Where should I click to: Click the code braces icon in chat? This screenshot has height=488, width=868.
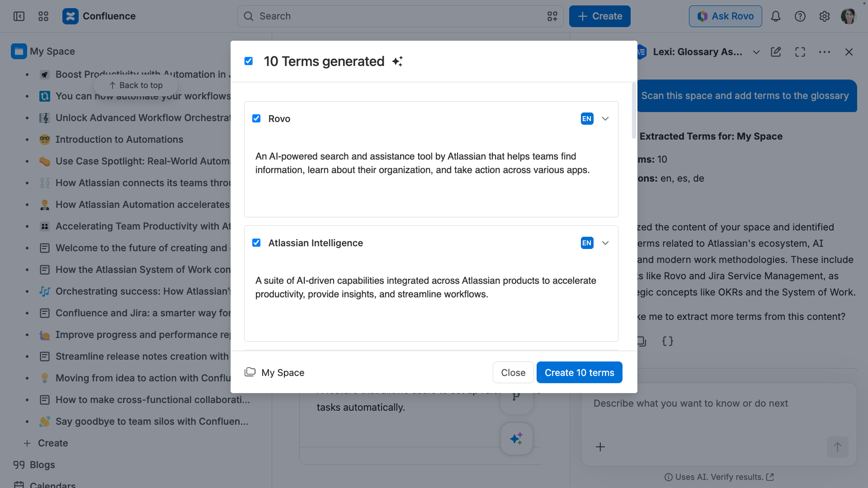(668, 341)
